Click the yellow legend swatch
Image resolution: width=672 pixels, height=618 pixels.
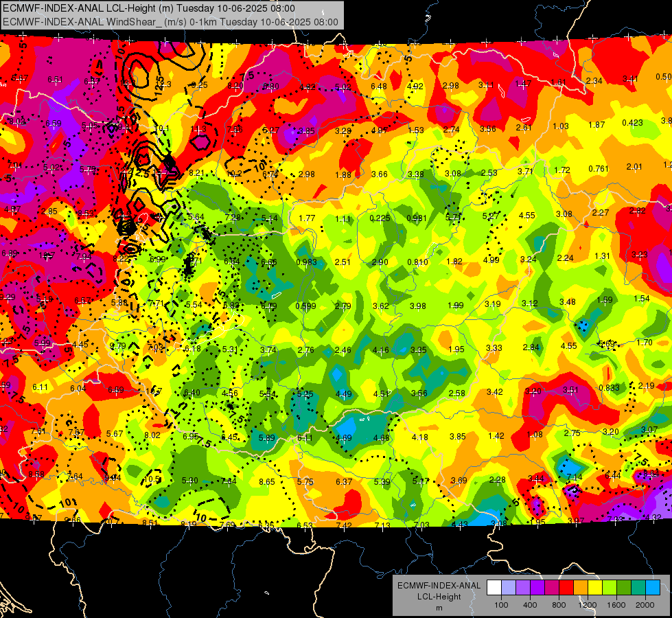point(595,588)
